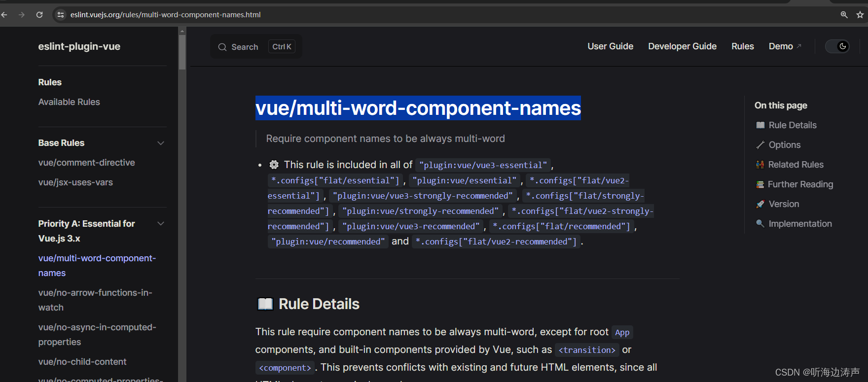
Task: Click the Rule Details section heading
Action: [x=319, y=304]
